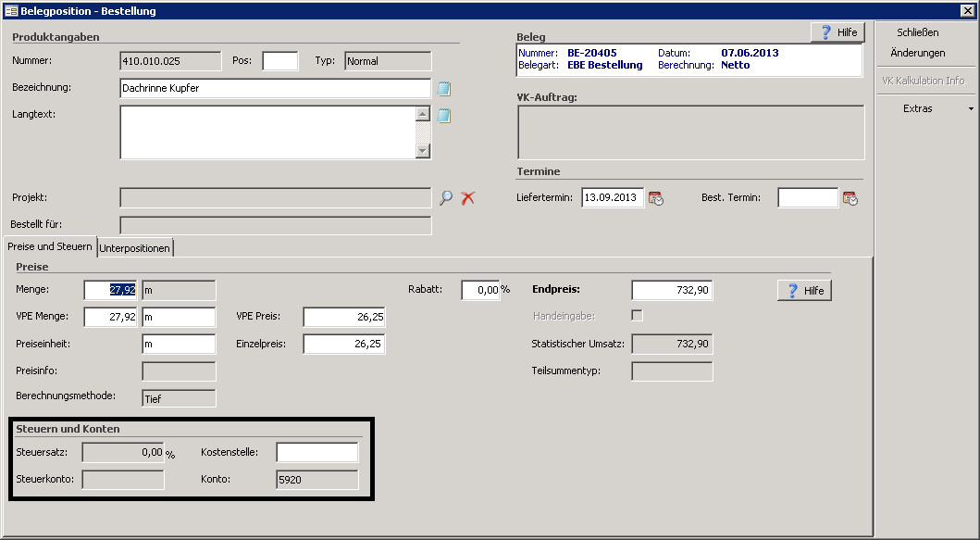The image size is (980, 540).
Task: Search project with magnifier icon
Action: click(446, 198)
